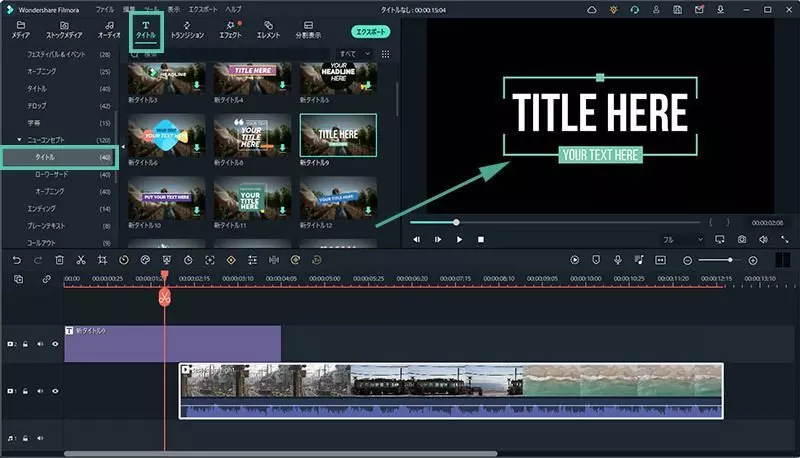Hide the title track 2 using eye icon
The width and height of the screenshot is (800, 458).
tap(55, 344)
